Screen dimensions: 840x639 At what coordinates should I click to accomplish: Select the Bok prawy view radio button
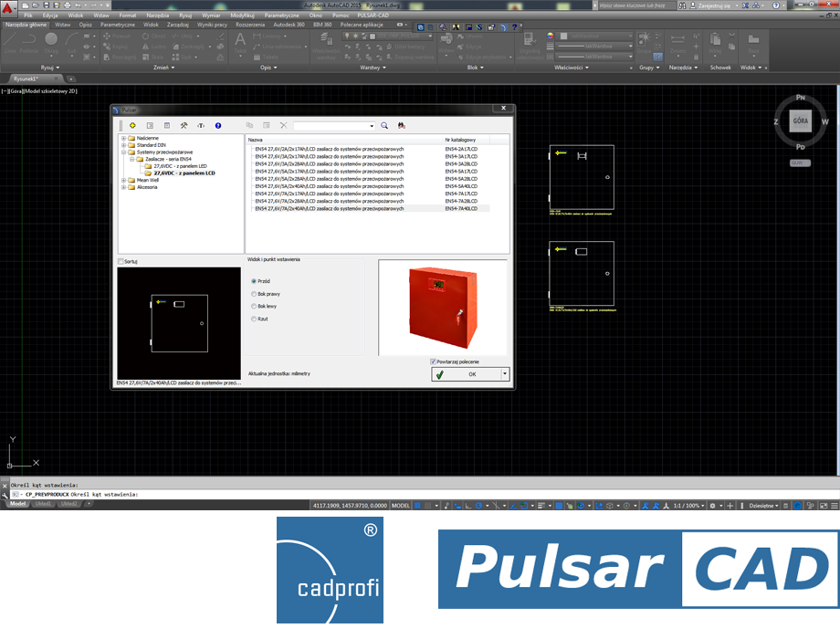point(254,294)
